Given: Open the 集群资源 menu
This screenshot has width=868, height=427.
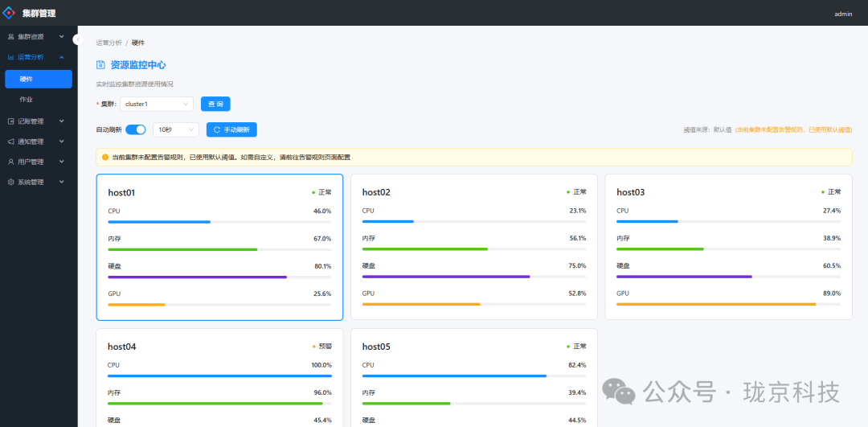Looking at the screenshot, I should 39,36.
